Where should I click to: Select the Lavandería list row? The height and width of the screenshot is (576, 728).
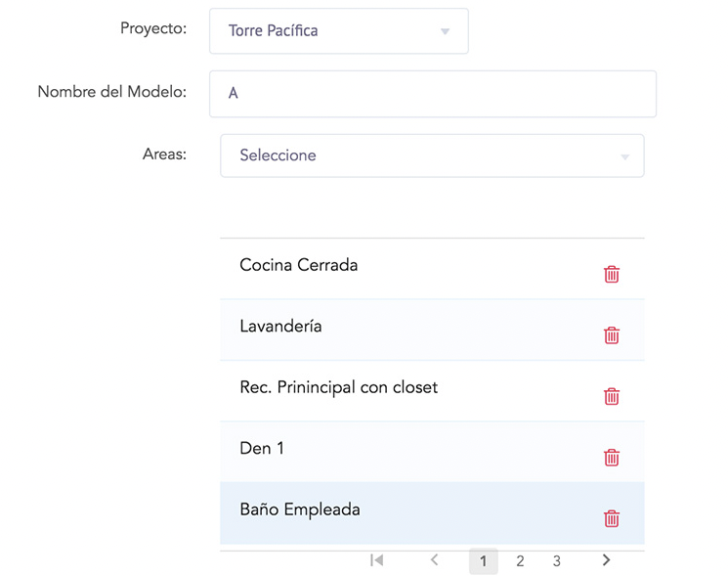(432, 330)
